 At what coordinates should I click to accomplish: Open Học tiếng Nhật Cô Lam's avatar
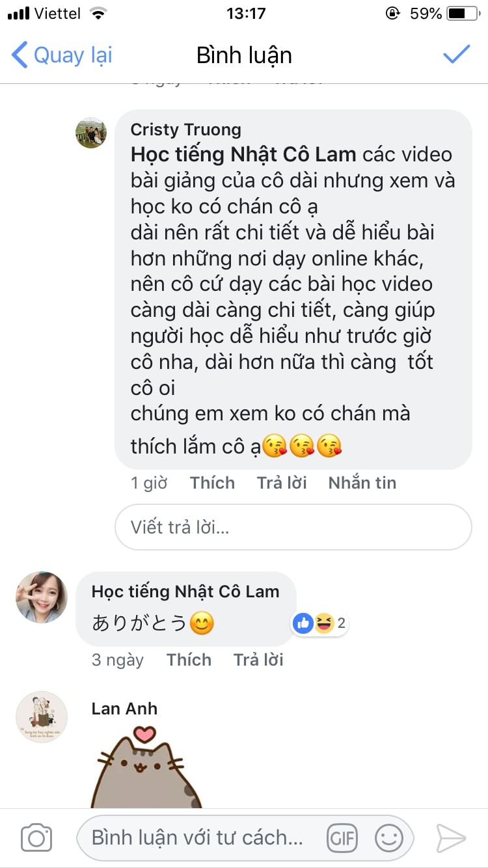42,597
